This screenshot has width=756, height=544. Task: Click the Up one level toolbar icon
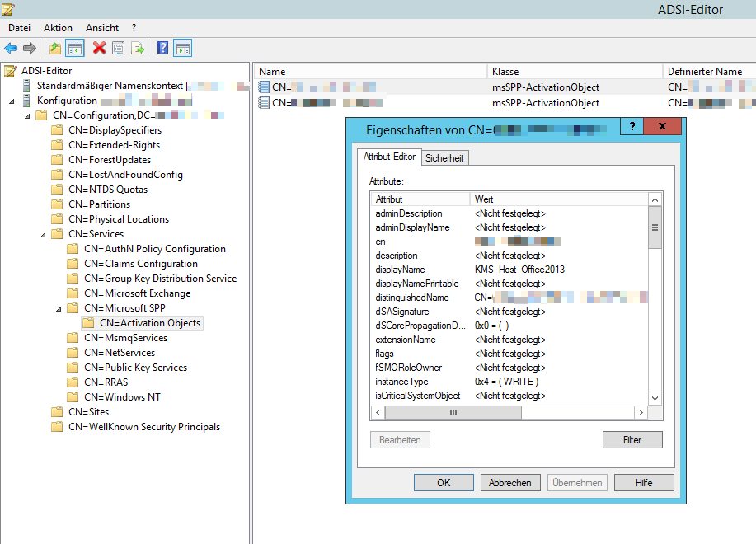55,48
